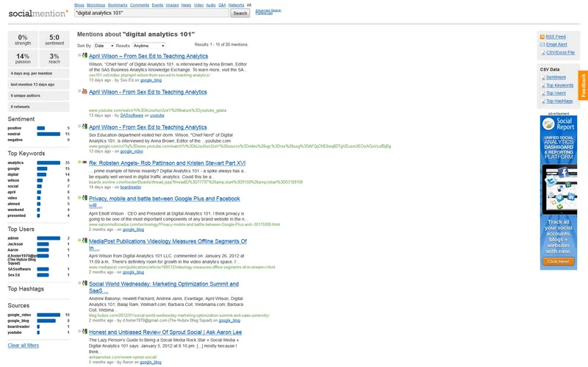The image size is (588, 367).
Task: Open the Results Anytime dropdown
Action: point(149,46)
